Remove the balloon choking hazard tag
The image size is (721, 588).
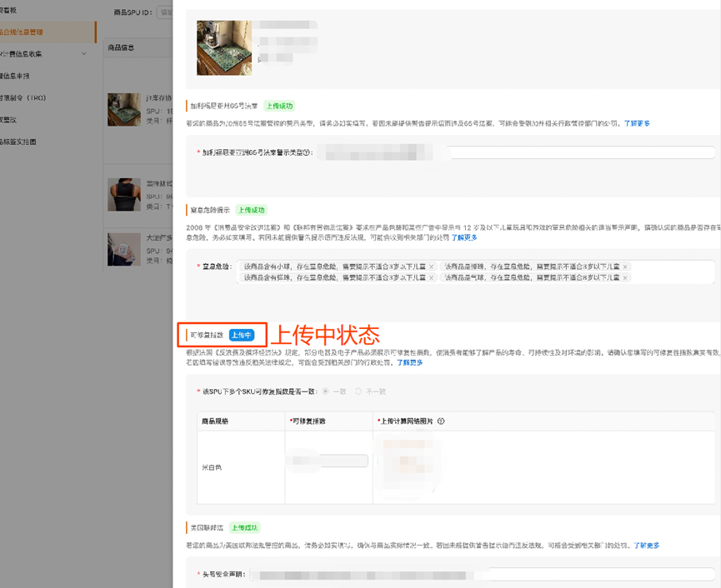point(625,277)
